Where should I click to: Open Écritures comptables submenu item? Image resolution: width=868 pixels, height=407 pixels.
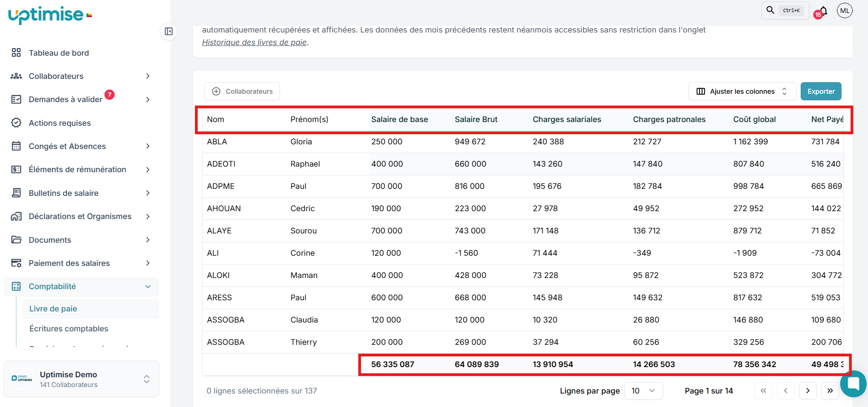tap(69, 329)
